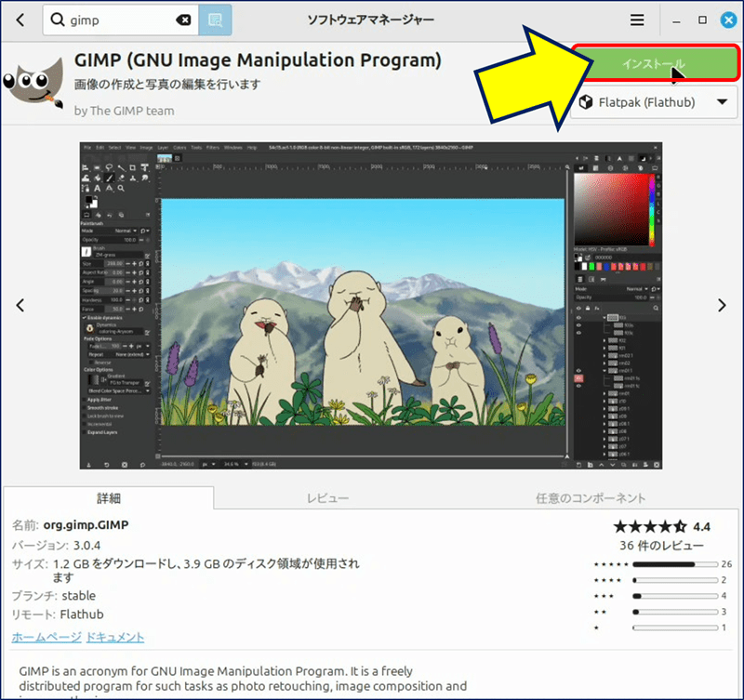Click the five-star rating bar
This screenshot has width=744, height=700.
pos(675,564)
